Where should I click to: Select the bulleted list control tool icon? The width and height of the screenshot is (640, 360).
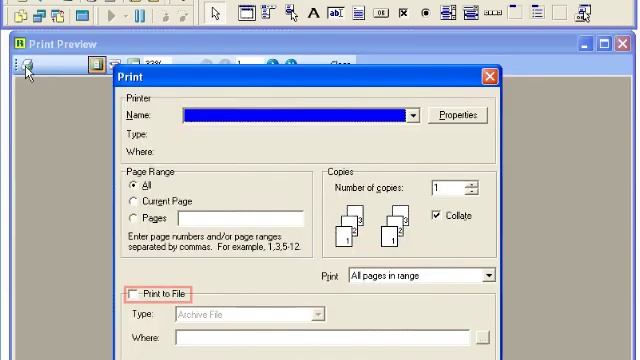point(538,12)
